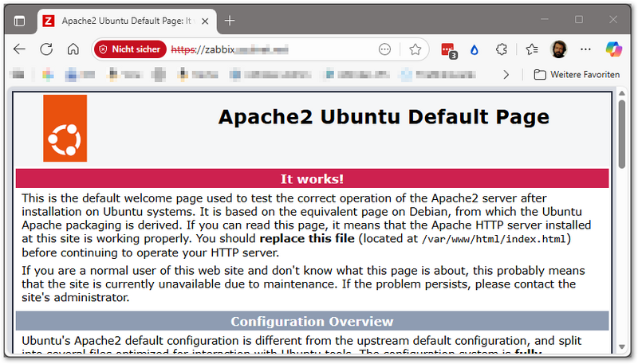Open the Settings and more menu
Viewport: 638px width, 364px height.
[585, 49]
